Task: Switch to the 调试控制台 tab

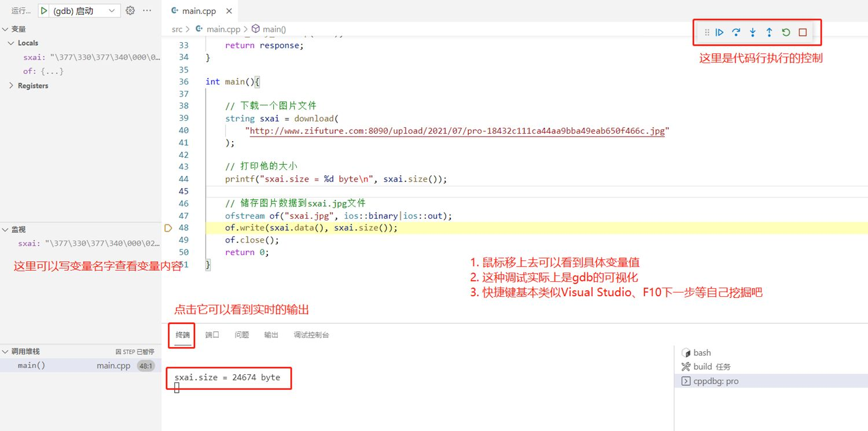Action: click(311, 335)
